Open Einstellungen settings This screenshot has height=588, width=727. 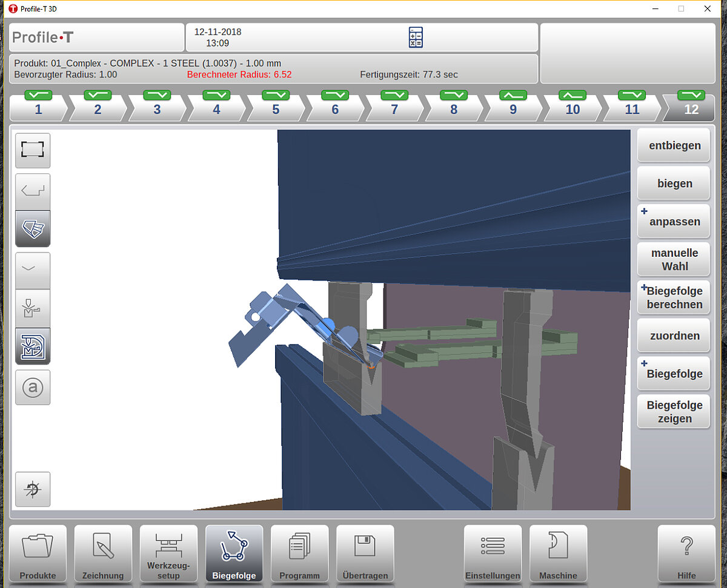pyautogui.click(x=493, y=553)
